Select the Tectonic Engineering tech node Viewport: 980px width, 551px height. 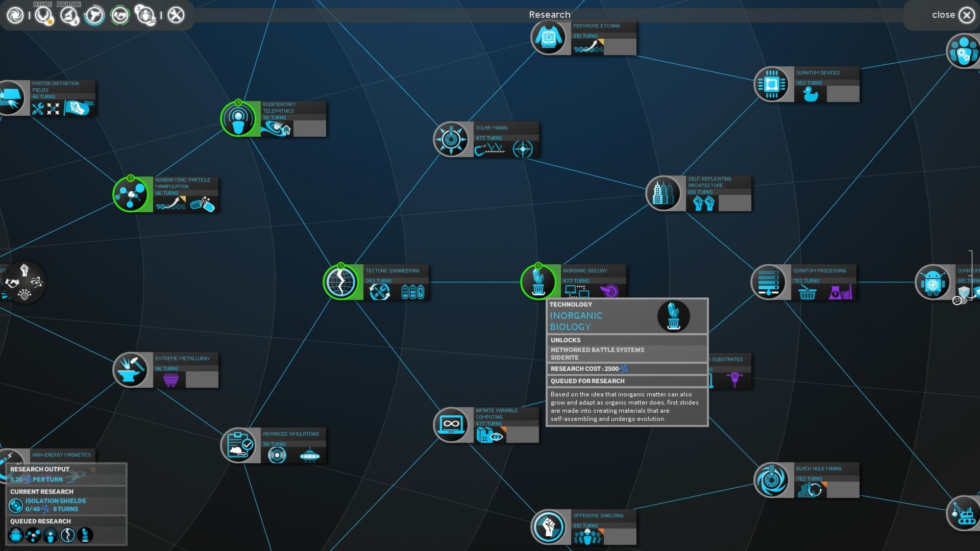tap(341, 282)
